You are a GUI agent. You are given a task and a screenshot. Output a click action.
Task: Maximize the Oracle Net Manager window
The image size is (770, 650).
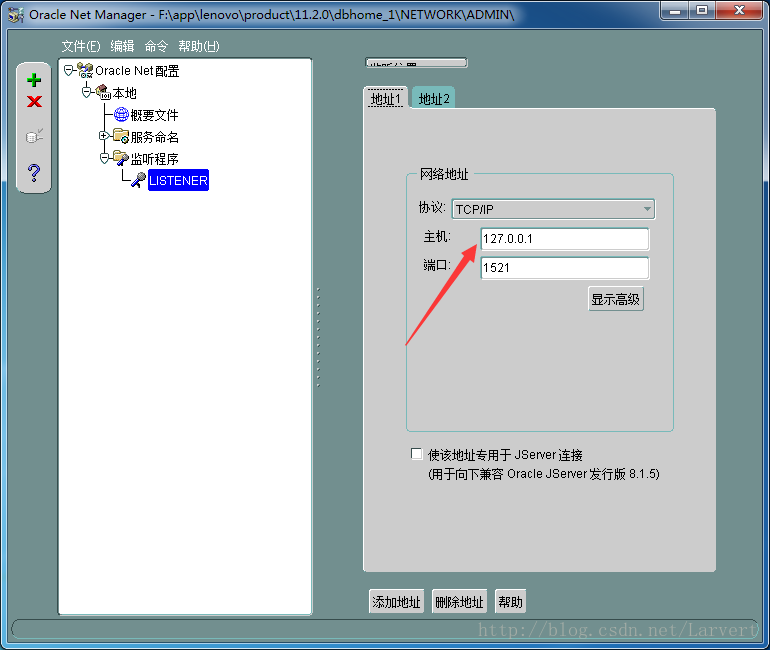coord(702,11)
